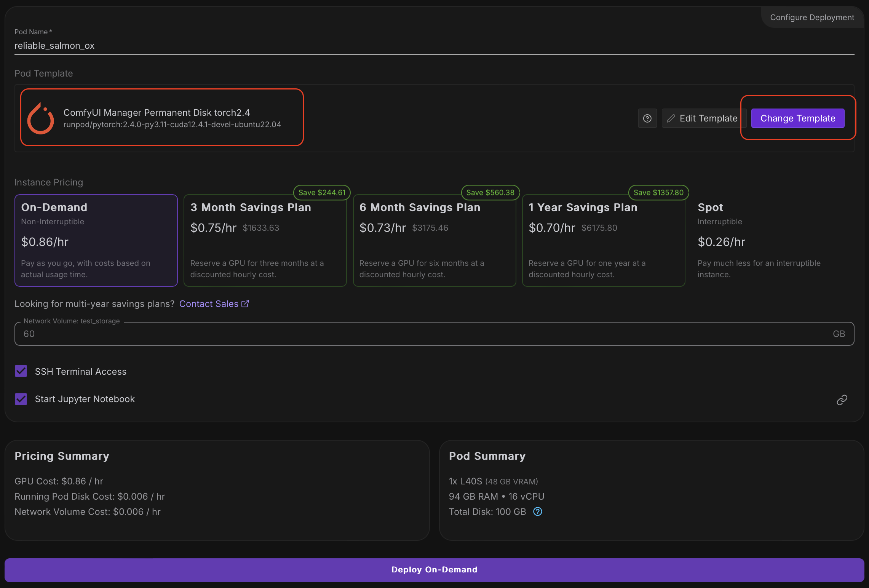Click the pencil icon in Edit Template
869x588 pixels.
[671, 118]
